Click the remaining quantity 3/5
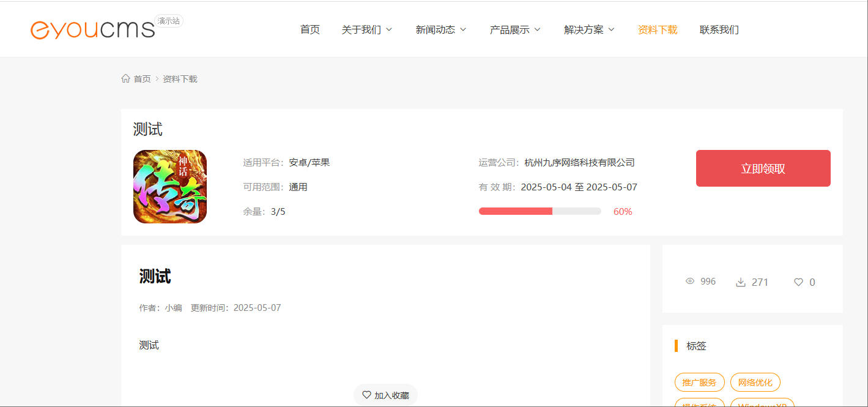 [x=278, y=212]
